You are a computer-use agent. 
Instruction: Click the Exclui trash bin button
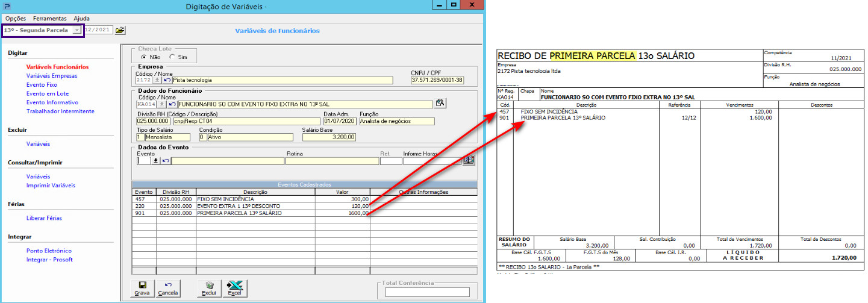point(209,289)
